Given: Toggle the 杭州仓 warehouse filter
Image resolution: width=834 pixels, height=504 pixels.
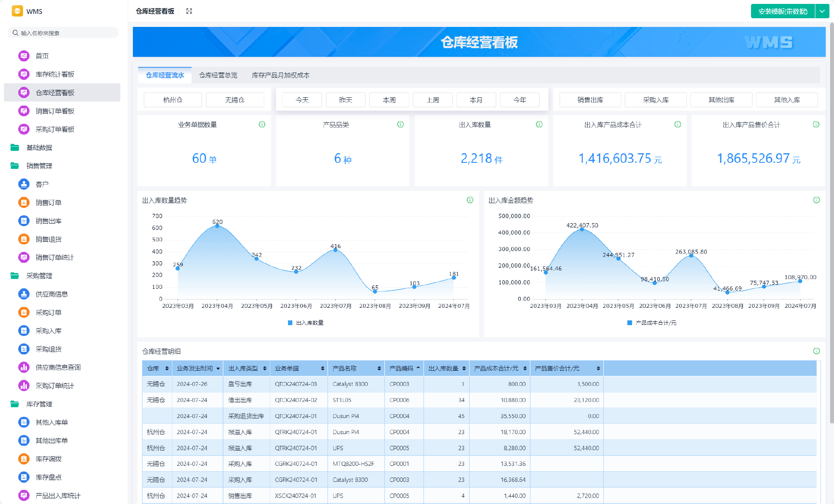Looking at the screenshot, I should click(172, 100).
